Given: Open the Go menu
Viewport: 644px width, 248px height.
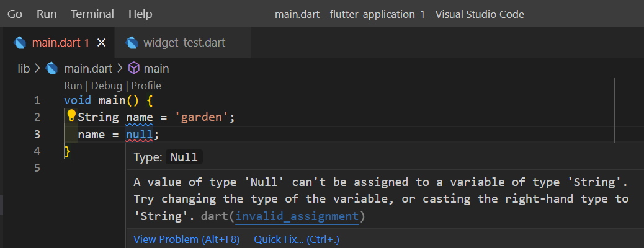Looking at the screenshot, I should 15,14.
